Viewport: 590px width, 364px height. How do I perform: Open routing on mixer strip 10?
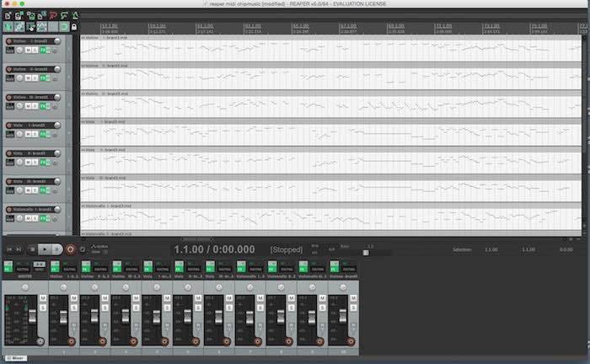[349, 269]
